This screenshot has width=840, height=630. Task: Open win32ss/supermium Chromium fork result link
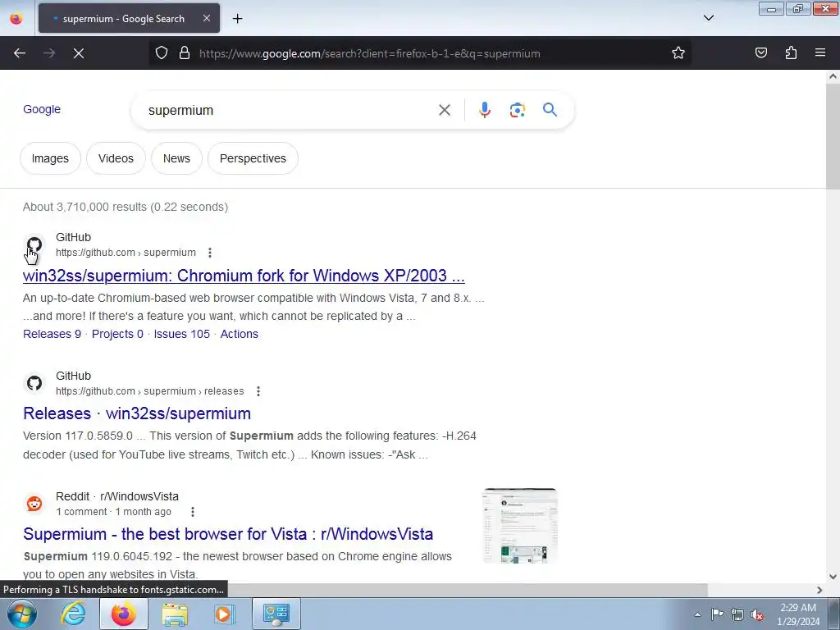244,276
